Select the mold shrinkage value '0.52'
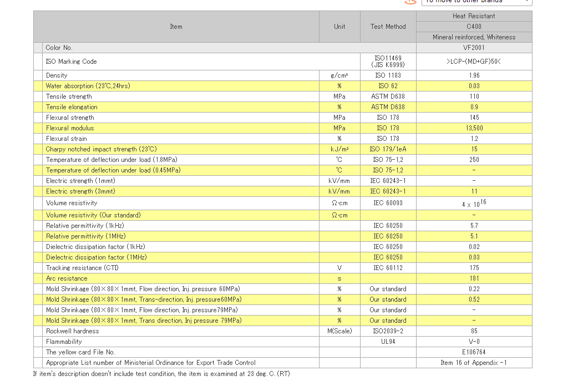 click(474, 299)
